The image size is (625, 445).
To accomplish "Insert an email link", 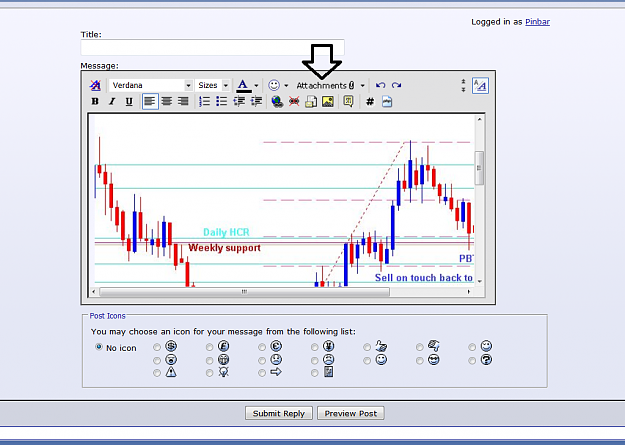I will pyautogui.click(x=311, y=102).
